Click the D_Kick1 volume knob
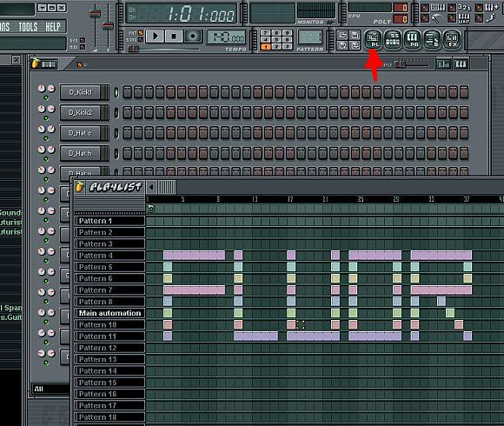 51,88
